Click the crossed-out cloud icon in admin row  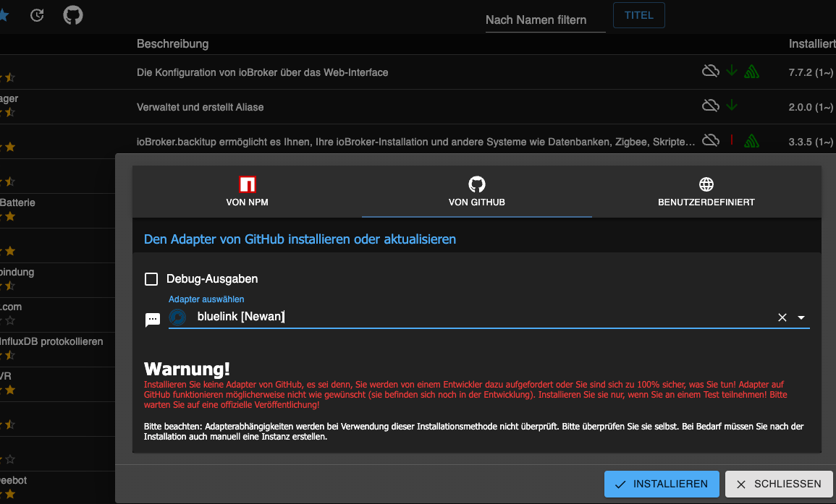pyautogui.click(x=711, y=71)
